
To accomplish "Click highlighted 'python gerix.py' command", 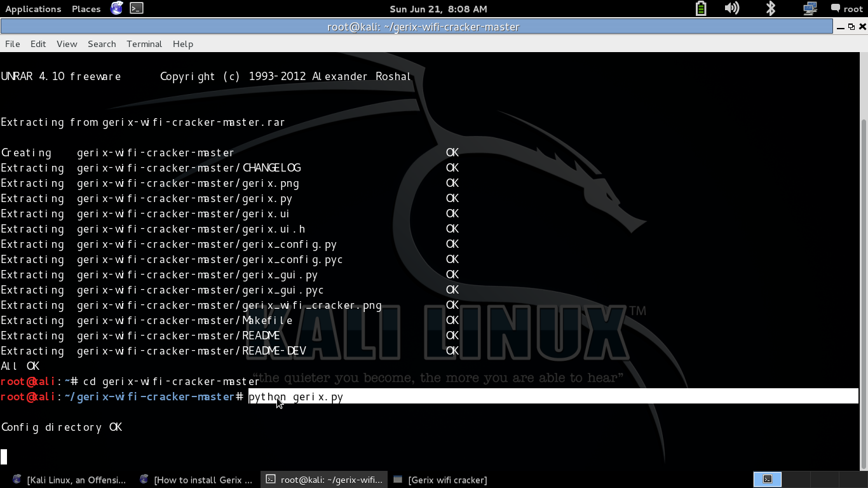I will (295, 396).
